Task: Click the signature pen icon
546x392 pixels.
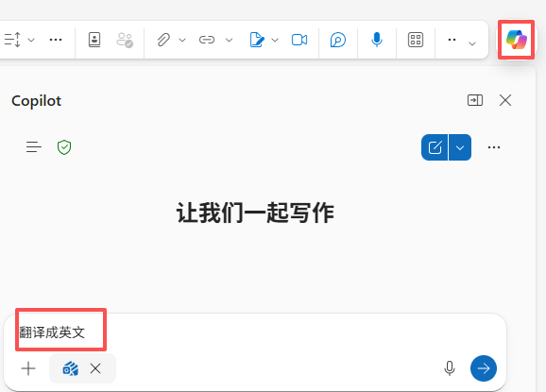Action: coord(257,40)
